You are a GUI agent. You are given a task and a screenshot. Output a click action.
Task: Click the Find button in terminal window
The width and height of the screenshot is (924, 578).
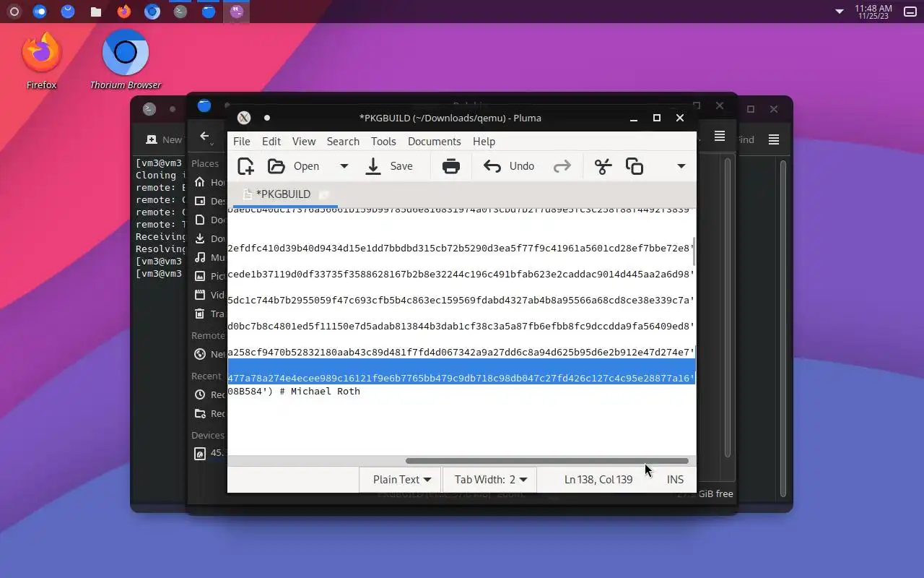(745, 139)
